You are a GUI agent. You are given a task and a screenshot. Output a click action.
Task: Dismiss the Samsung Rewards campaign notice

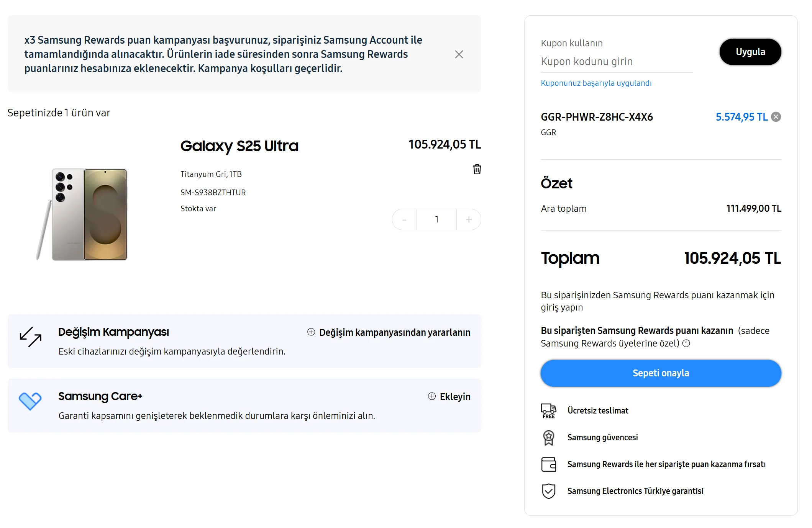(x=459, y=54)
